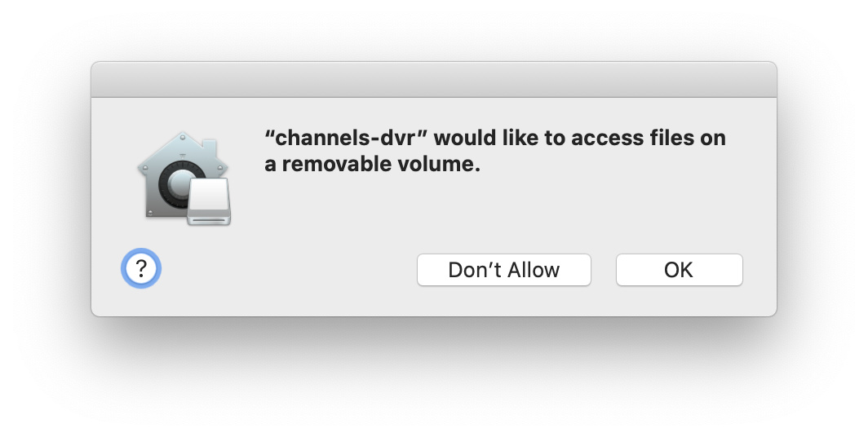Click the blue-ringed help circle

[141, 268]
